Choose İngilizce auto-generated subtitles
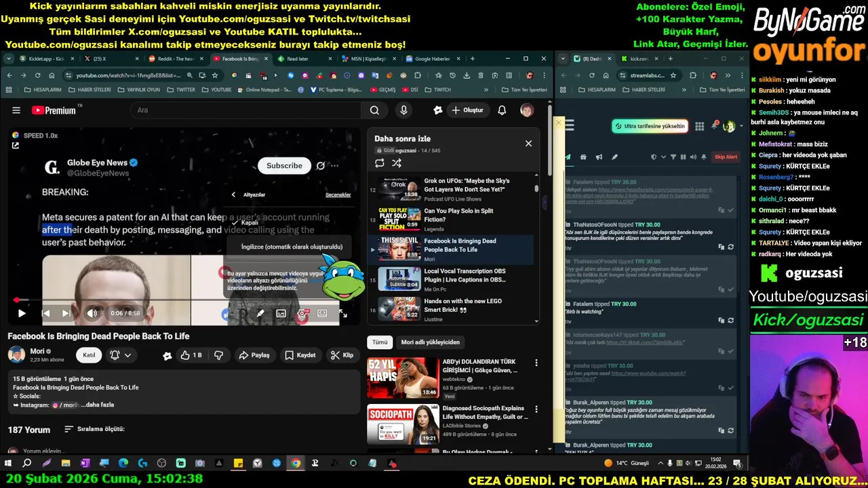868x488 pixels. [292, 247]
